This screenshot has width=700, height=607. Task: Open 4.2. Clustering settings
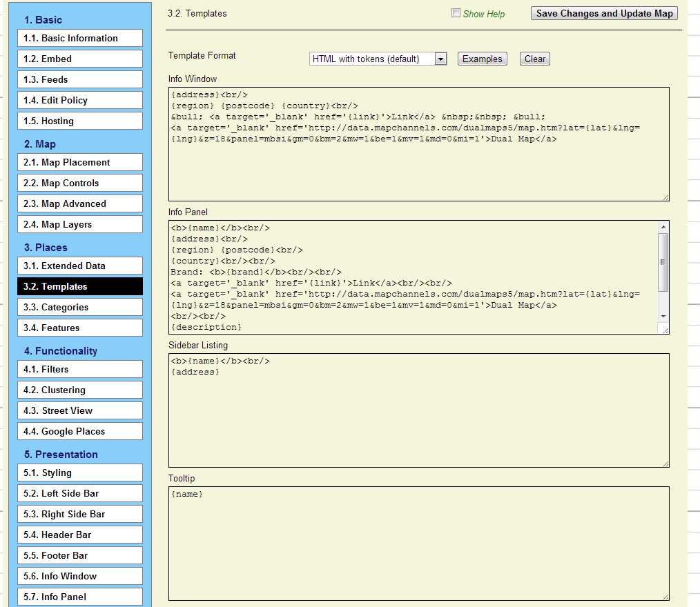point(80,390)
